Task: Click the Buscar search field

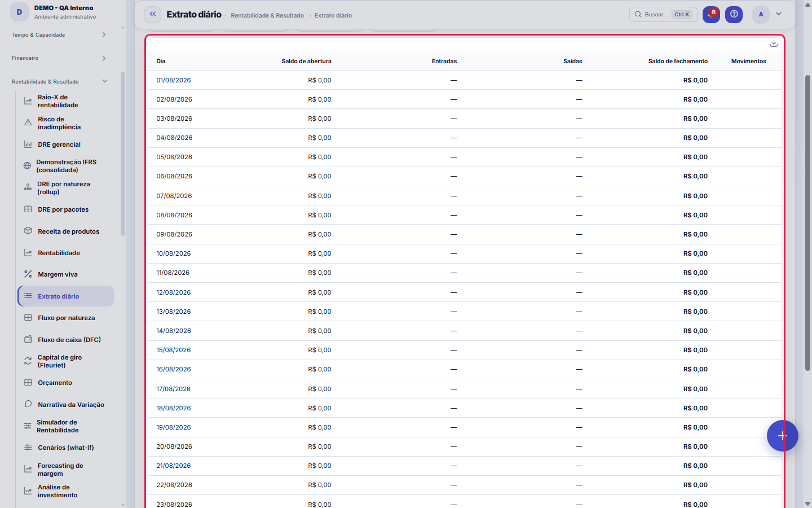Action: (663, 14)
